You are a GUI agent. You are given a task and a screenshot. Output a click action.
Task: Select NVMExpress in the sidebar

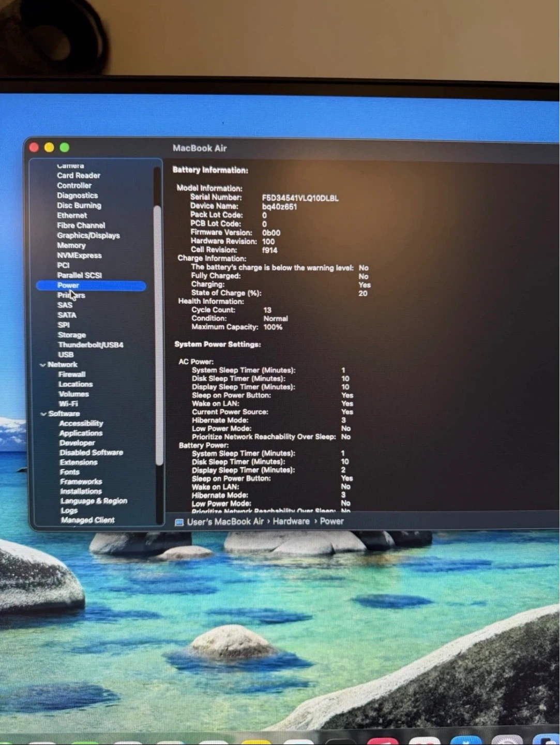tap(79, 256)
